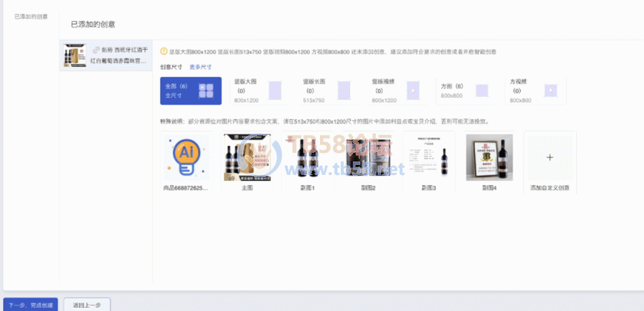Click 下一步，完成创建 button
Screen dimensions: 644x311
pos(30,305)
